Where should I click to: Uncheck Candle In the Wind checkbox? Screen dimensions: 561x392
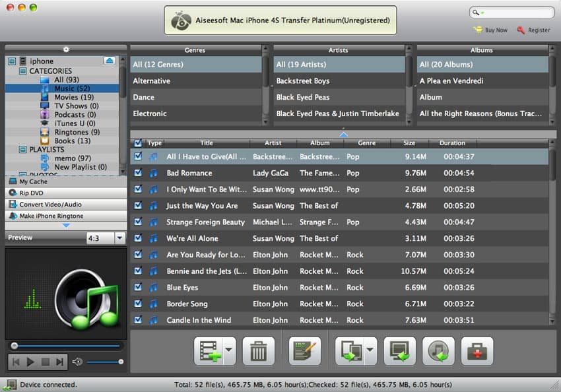[x=138, y=320]
